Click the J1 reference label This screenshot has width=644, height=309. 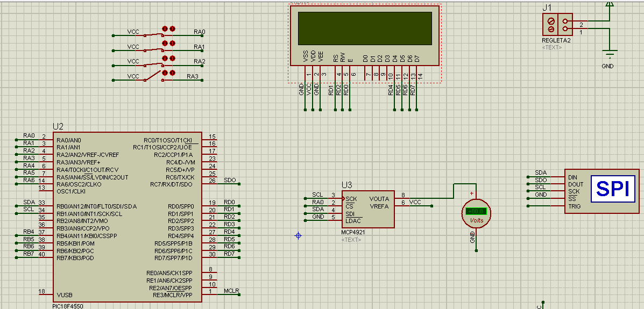(x=547, y=8)
